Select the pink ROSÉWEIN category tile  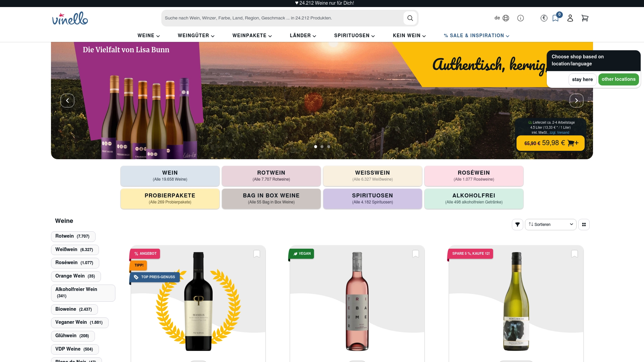tap(474, 176)
